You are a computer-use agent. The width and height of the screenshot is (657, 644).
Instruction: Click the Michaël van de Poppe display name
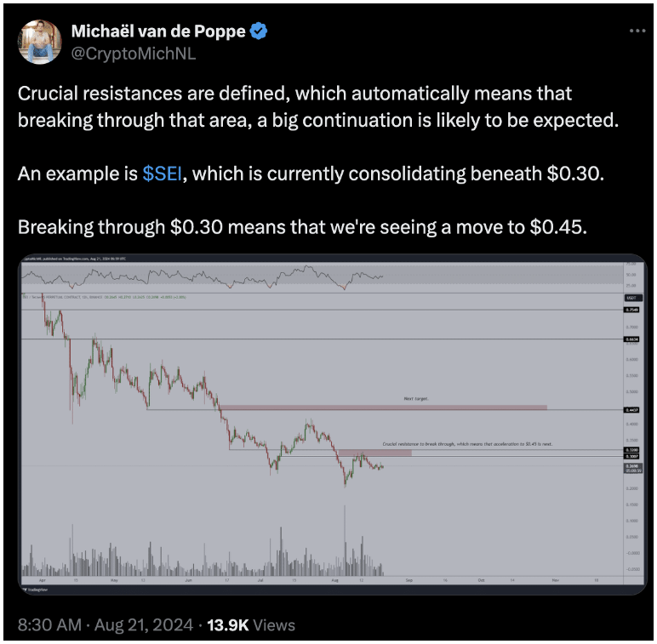coord(158,31)
